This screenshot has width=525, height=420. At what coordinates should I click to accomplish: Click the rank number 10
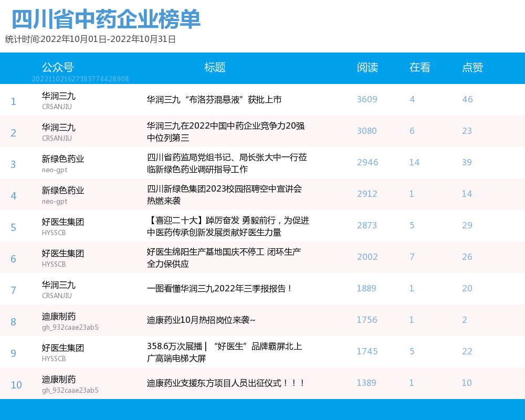(x=16, y=385)
